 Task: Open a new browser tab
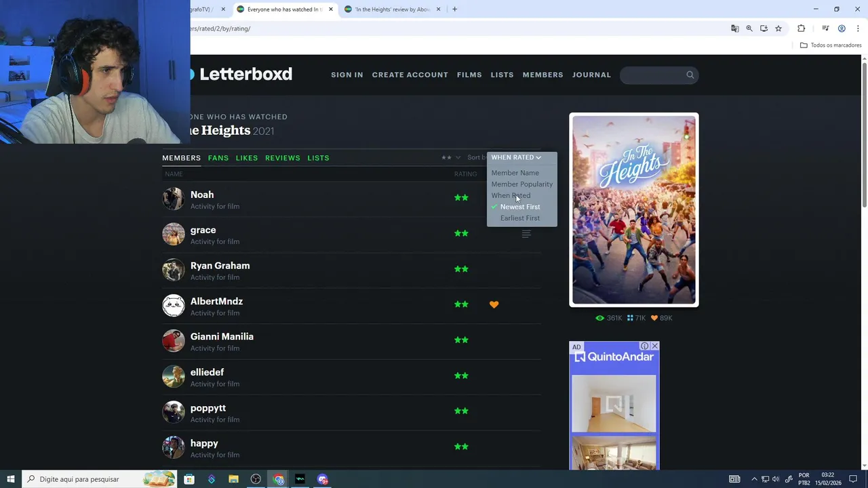(454, 9)
